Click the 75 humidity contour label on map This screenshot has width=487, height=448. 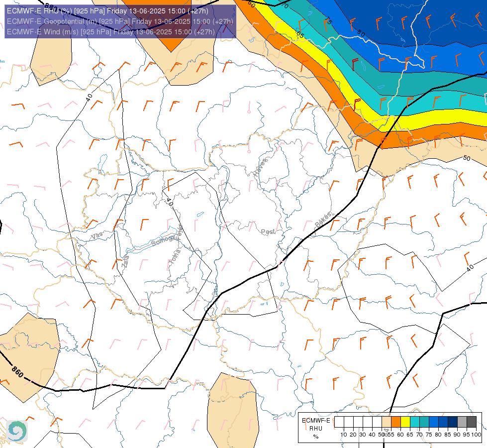point(328,21)
